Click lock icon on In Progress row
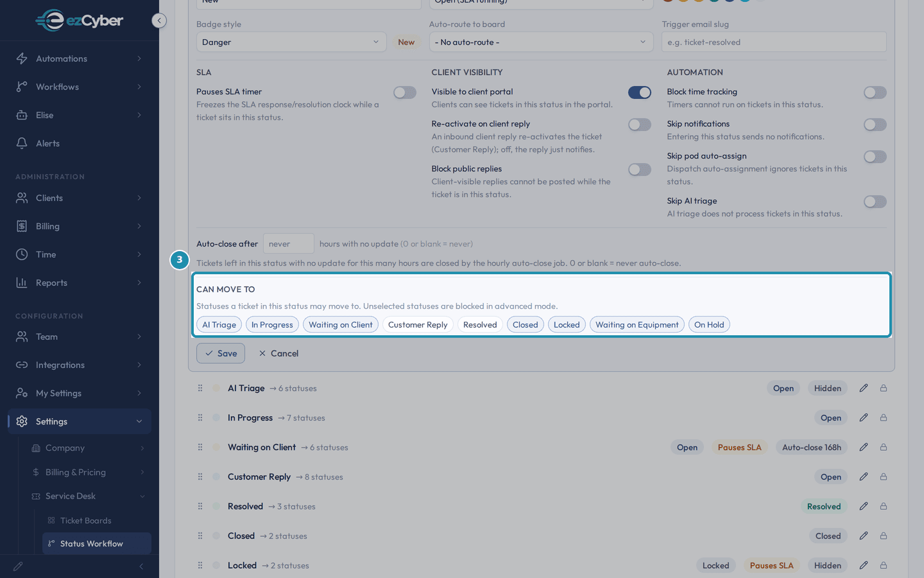Viewport: 924px width, 578px height. 884,417
